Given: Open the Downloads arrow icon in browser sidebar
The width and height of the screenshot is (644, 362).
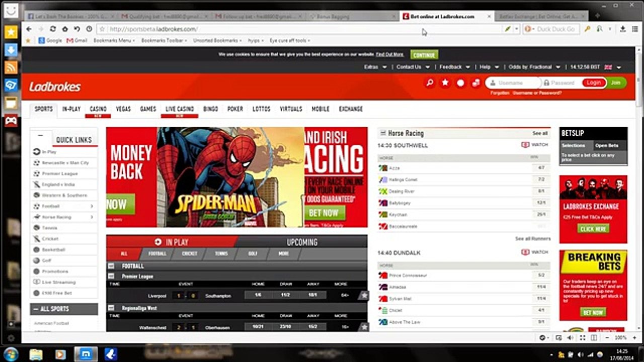Looking at the screenshot, I should tap(11, 50).
